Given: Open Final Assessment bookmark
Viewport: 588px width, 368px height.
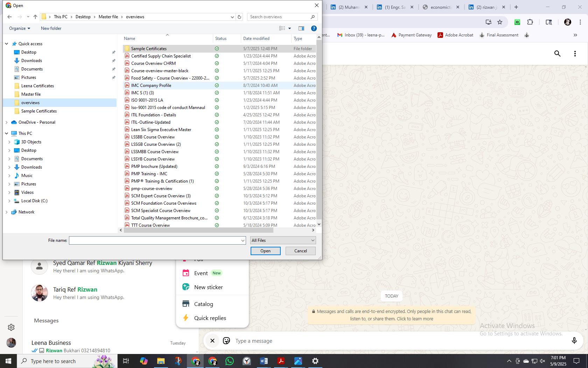Looking at the screenshot, I should click(499, 35).
